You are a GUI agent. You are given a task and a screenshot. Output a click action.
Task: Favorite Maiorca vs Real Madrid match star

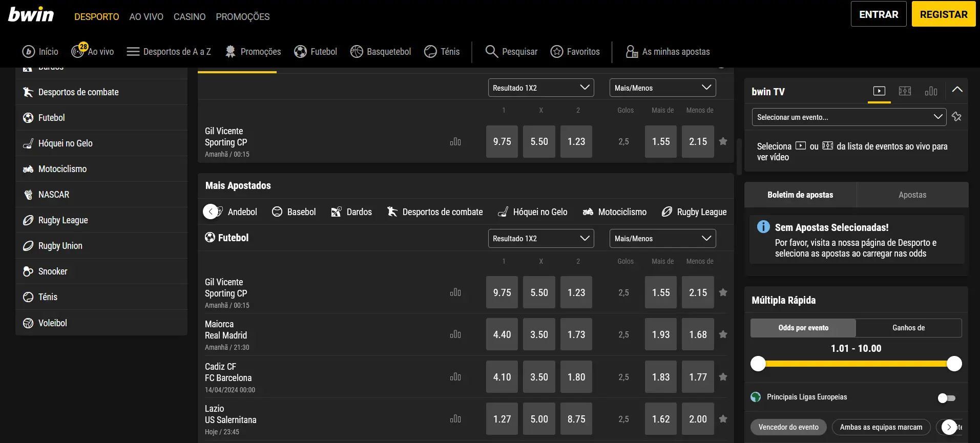[x=723, y=334]
